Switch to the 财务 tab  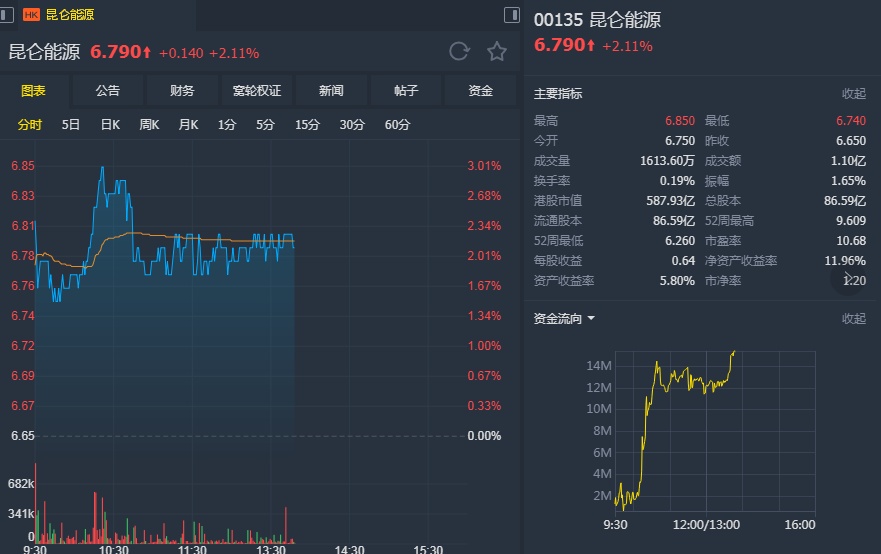click(x=182, y=90)
